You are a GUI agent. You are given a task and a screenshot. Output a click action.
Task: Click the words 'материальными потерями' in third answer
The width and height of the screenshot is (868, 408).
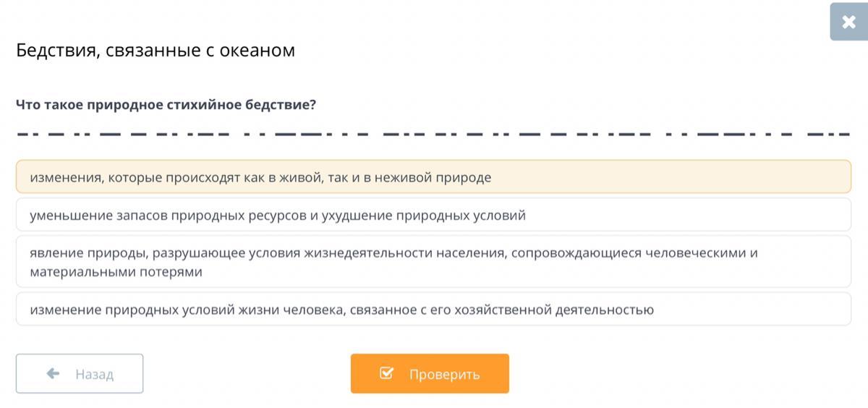(116, 272)
